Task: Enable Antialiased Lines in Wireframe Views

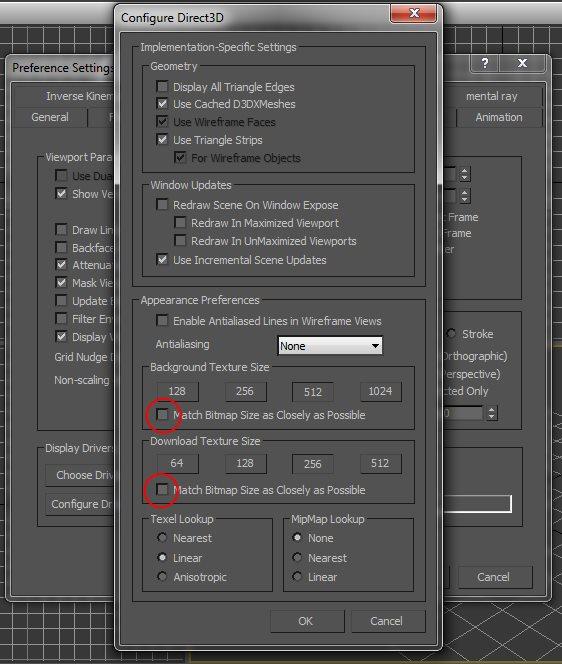Action: pos(162,320)
